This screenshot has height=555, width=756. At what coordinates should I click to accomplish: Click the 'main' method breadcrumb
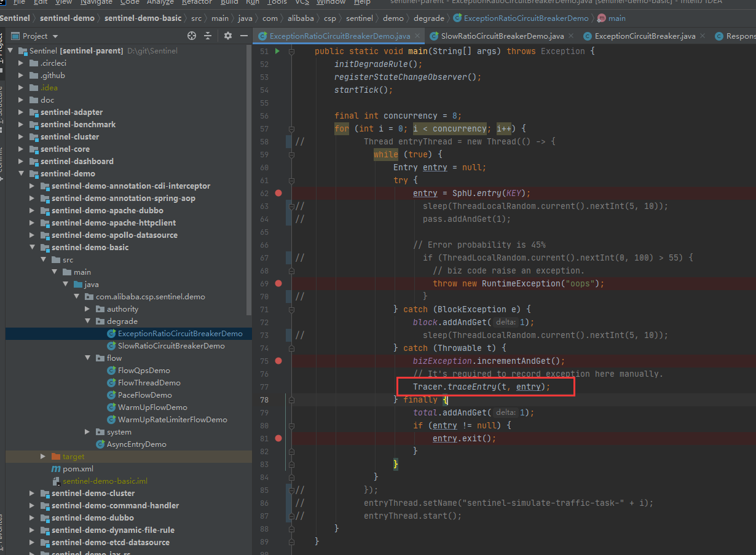pos(612,18)
